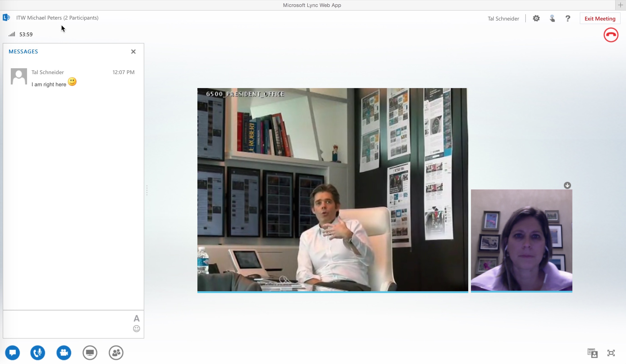This screenshot has width=626, height=364.
Task: Open the settings gear options
Action: click(x=536, y=18)
